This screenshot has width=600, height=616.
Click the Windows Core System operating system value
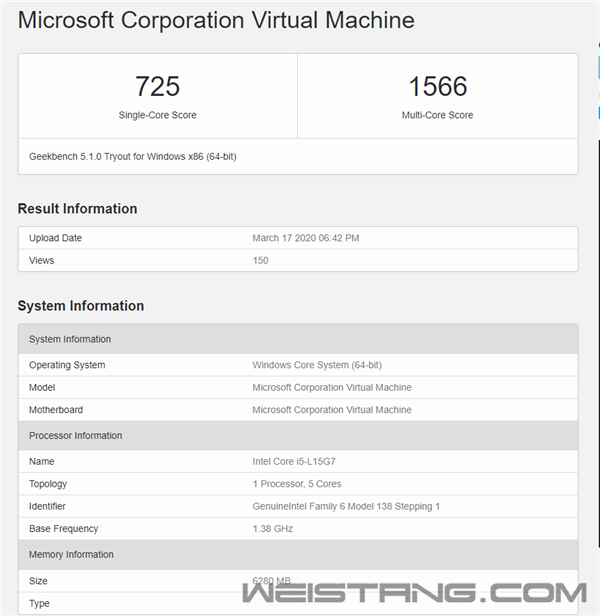click(318, 365)
